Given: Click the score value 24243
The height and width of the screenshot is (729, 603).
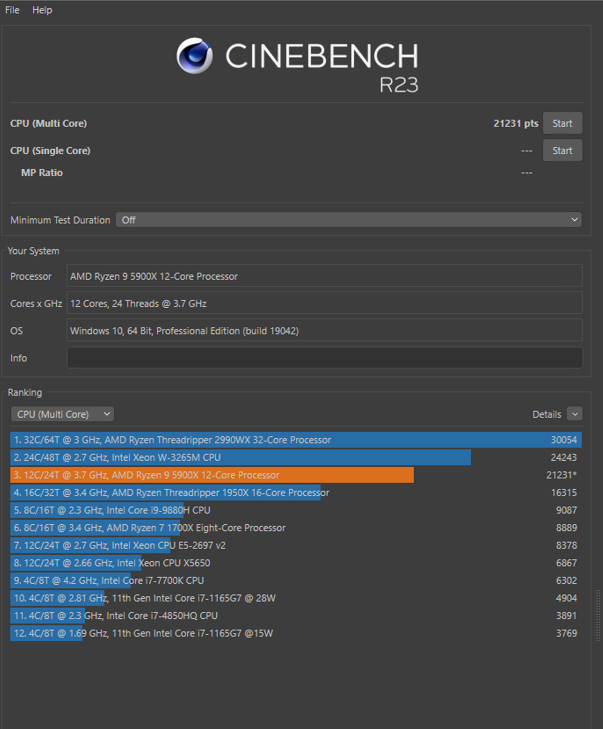Looking at the screenshot, I should [x=563, y=457].
